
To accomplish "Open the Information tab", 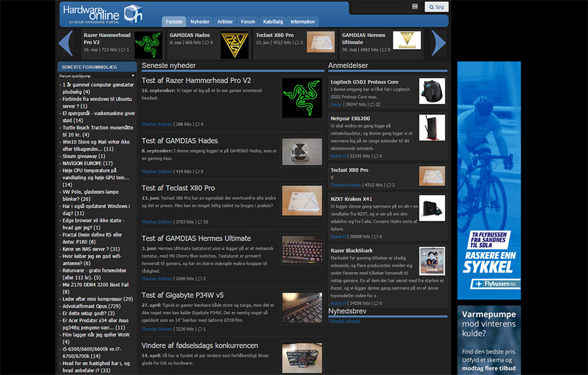I will point(302,22).
